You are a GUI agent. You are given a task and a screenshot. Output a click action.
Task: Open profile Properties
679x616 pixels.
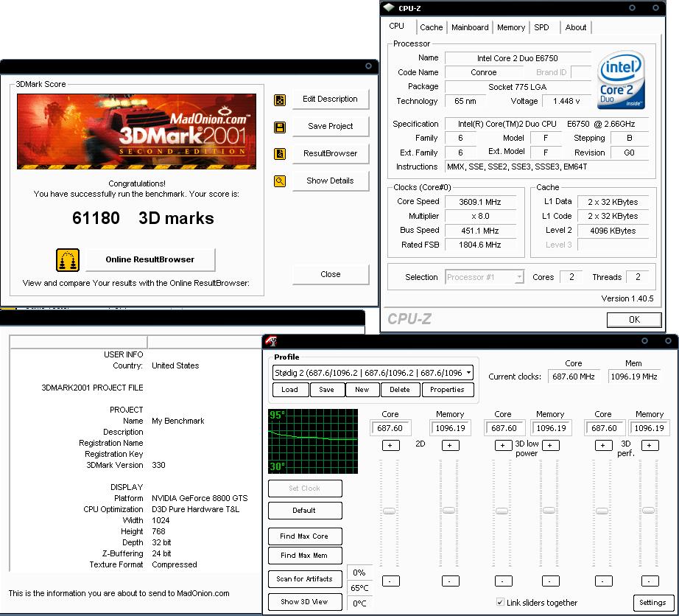click(447, 390)
